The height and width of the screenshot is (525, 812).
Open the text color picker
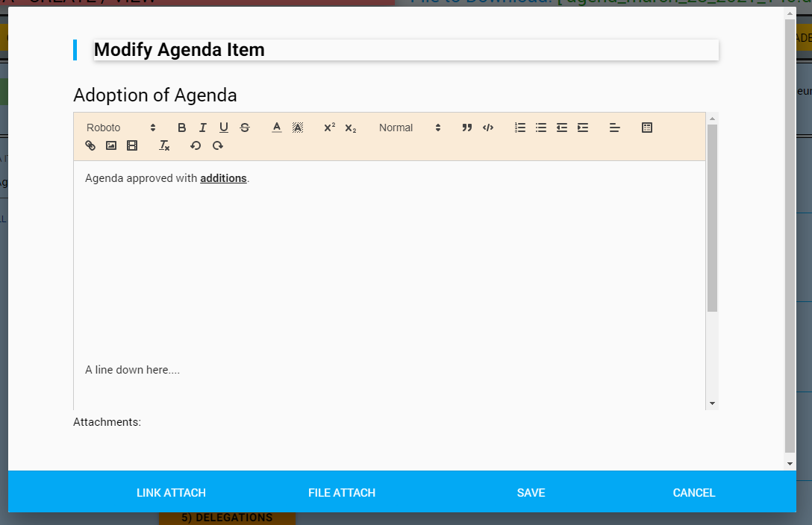(277, 128)
